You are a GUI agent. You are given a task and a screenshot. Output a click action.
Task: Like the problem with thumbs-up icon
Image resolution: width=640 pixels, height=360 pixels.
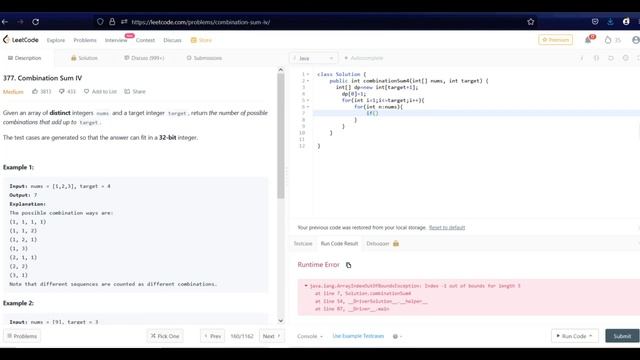point(35,91)
